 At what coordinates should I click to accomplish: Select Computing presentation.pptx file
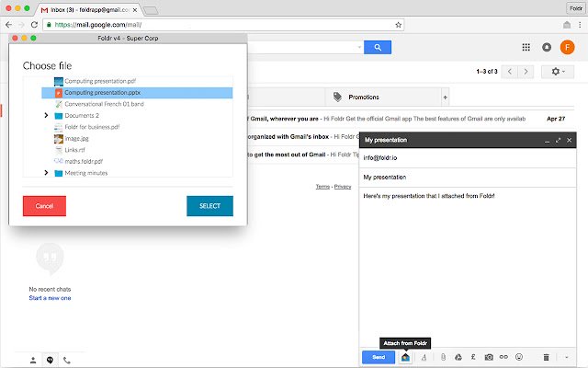(x=137, y=93)
